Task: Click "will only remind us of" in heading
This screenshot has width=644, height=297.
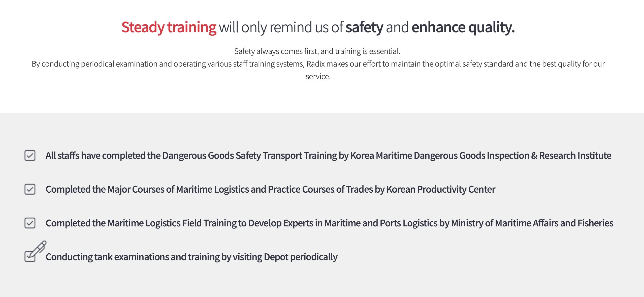Action: point(281,27)
